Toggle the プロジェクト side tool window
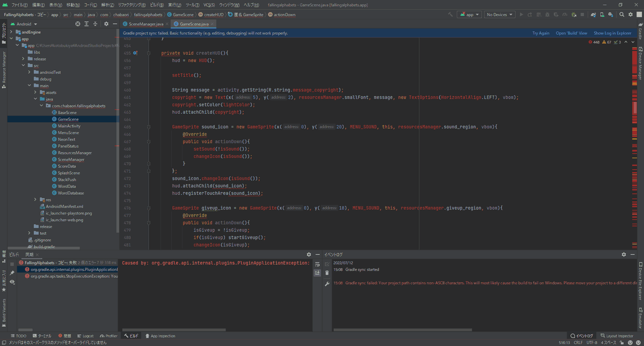The image size is (644, 346). pos(4,33)
